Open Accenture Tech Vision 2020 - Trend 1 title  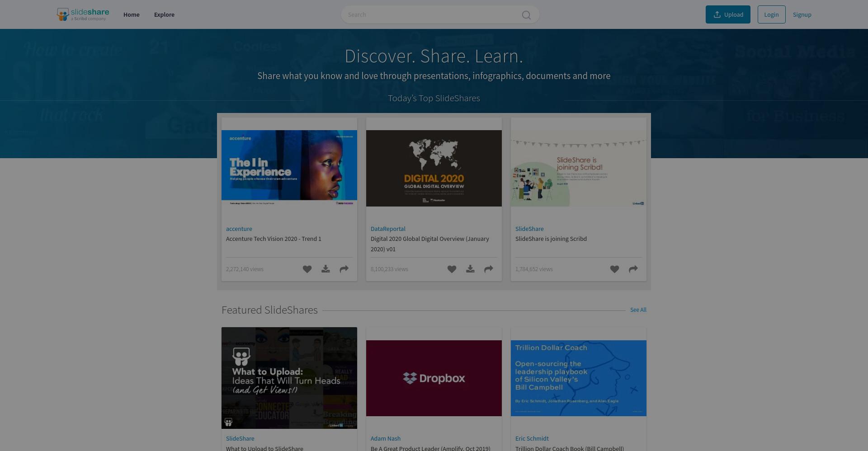274,239
